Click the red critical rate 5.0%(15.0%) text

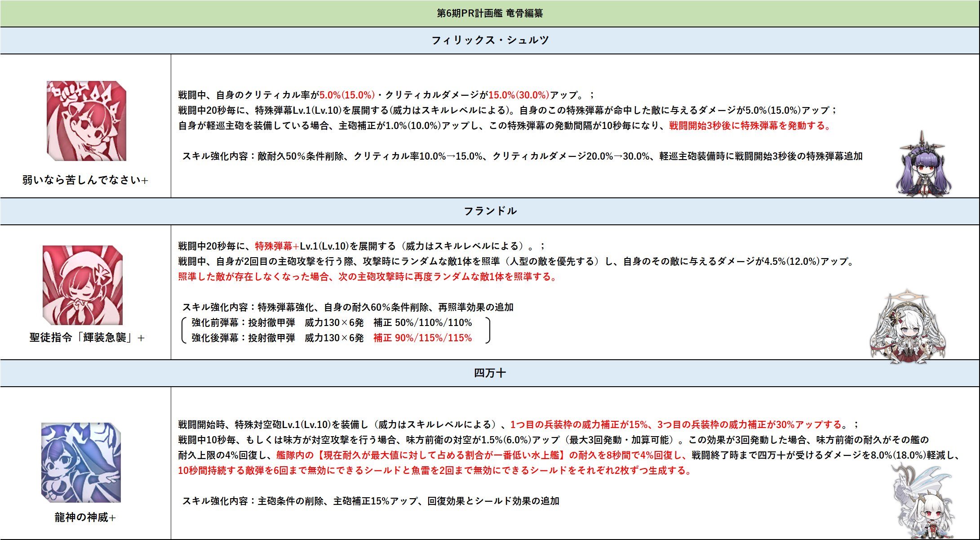(x=347, y=95)
